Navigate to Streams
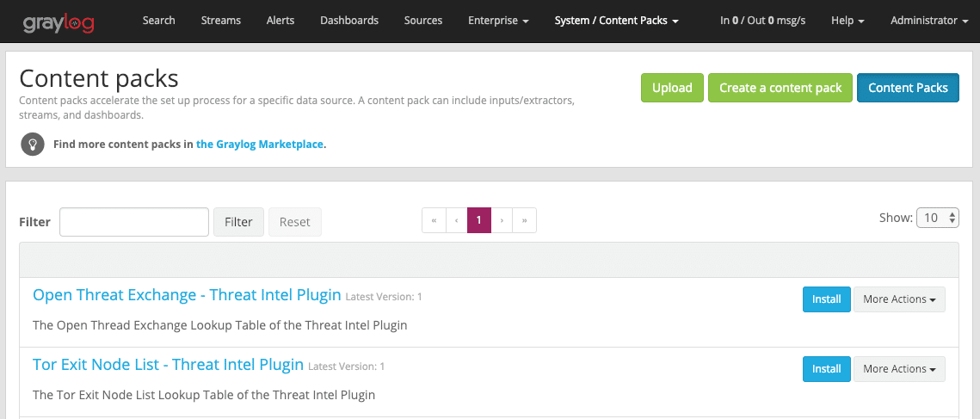The image size is (980, 419). (220, 21)
